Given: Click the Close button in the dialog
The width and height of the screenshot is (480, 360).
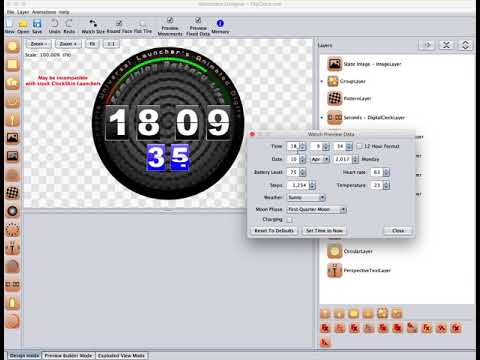Looking at the screenshot, I should tap(398, 231).
